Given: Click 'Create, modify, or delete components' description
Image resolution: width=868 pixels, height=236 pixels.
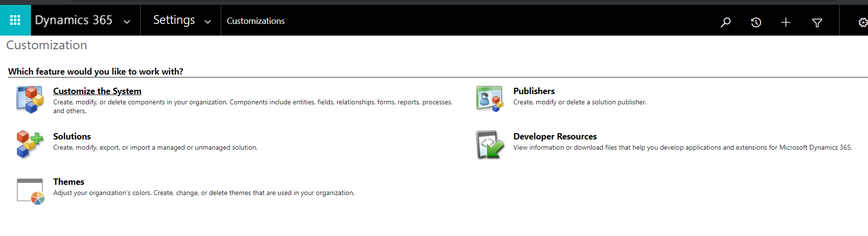Looking at the screenshot, I should pyautogui.click(x=253, y=106).
